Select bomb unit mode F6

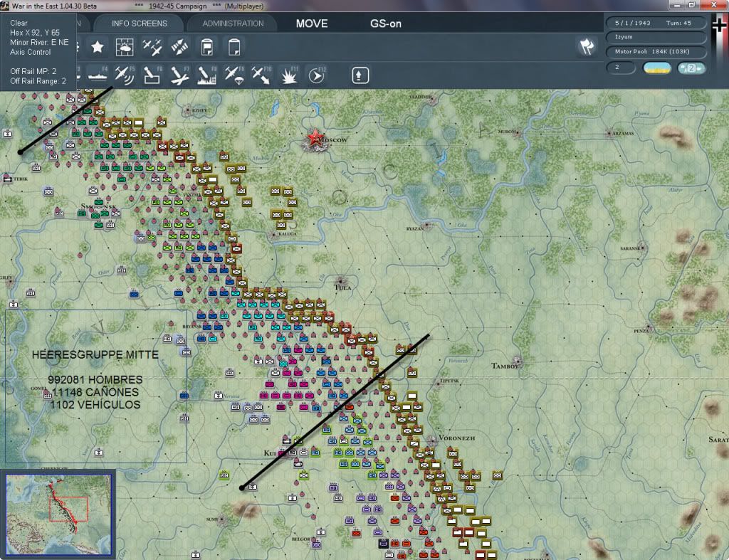pyautogui.click(x=152, y=75)
